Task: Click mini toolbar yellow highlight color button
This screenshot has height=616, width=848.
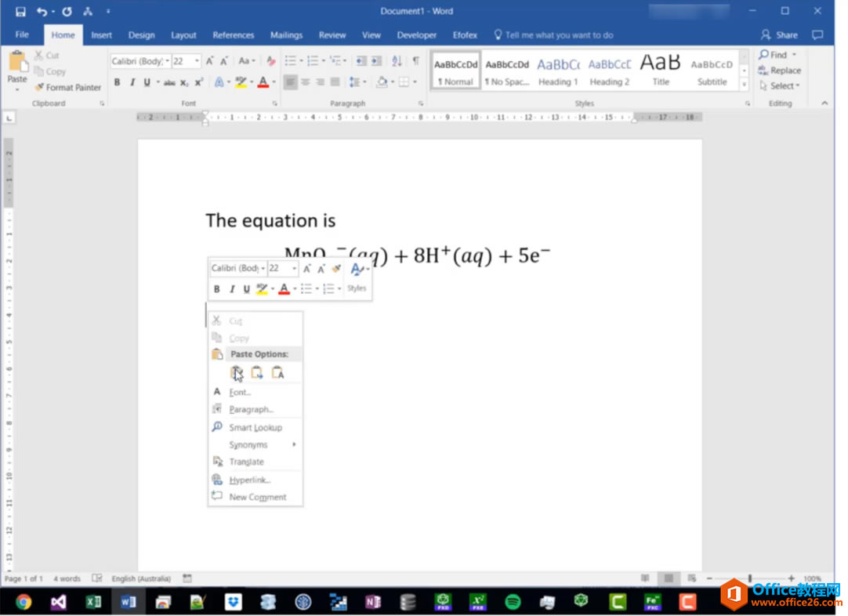Action: pos(261,289)
